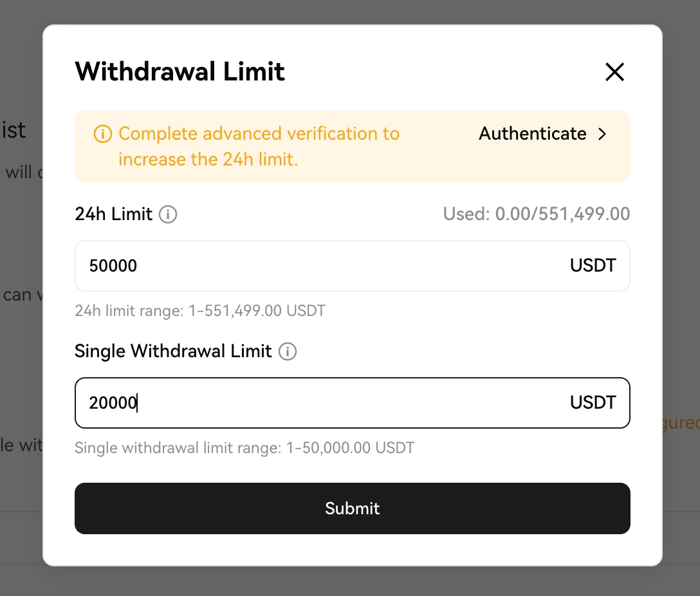
Task: Click the USDT unit in 24h Limit field
Action: click(x=593, y=266)
